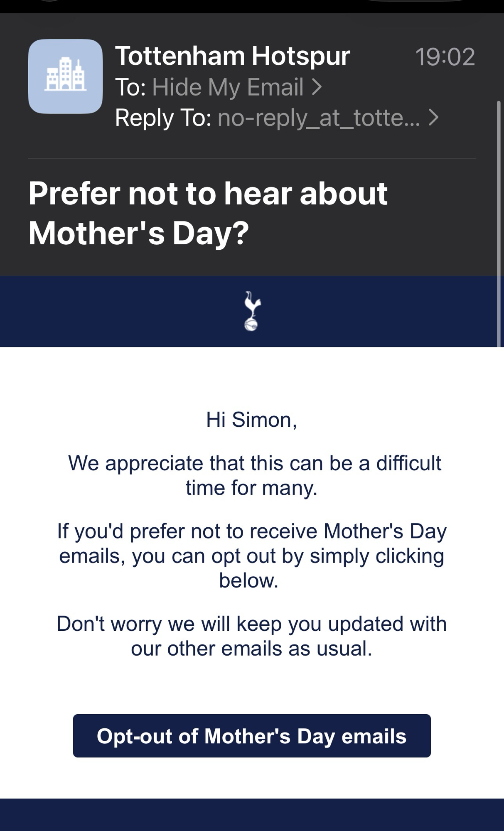The height and width of the screenshot is (831, 504).
Task: Click the subject line about Mother's Day
Action: click(208, 213)
